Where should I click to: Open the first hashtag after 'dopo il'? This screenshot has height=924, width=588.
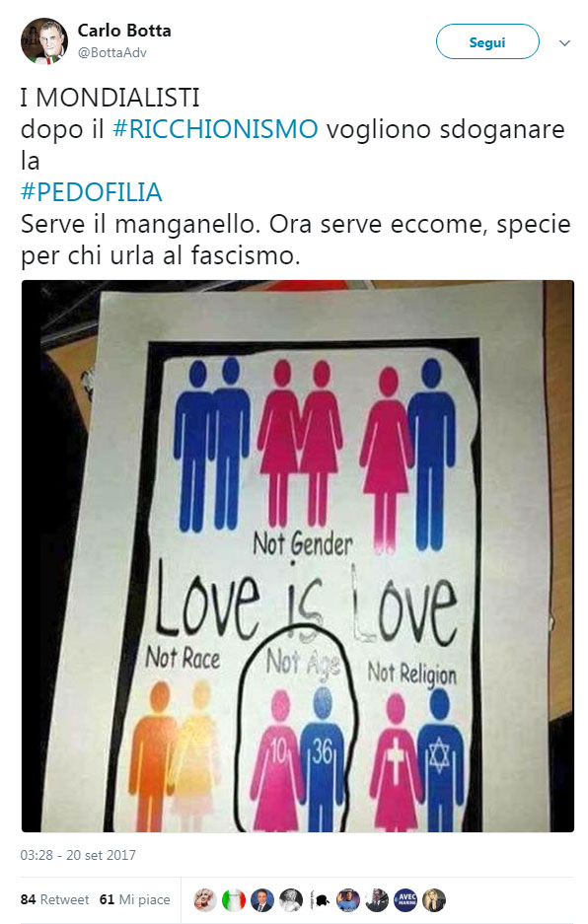pos(215,129)
